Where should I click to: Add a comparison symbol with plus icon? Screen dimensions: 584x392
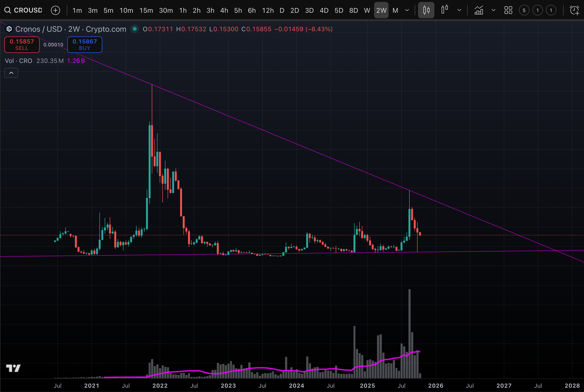55,10
